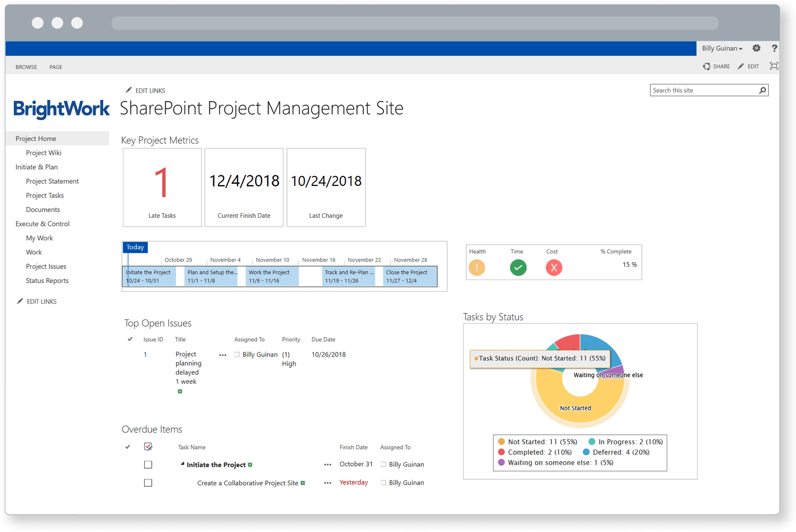This screenshot has height=532, width=796.
Task: Click the yellow Not Started legend swatch
Action: (501, 442)
